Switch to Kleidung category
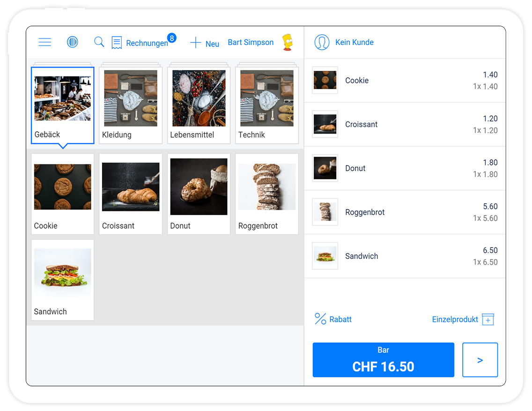 click(131, 105)
